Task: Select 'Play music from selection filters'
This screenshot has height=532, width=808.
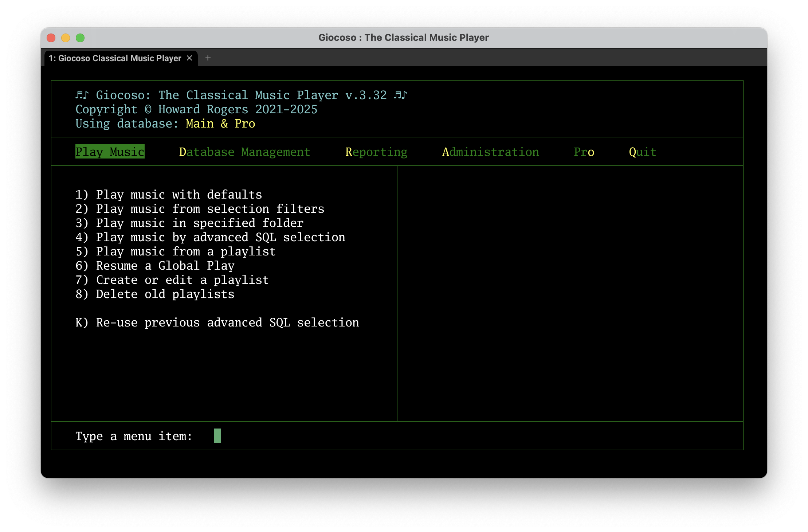Action: coord(200,208)
